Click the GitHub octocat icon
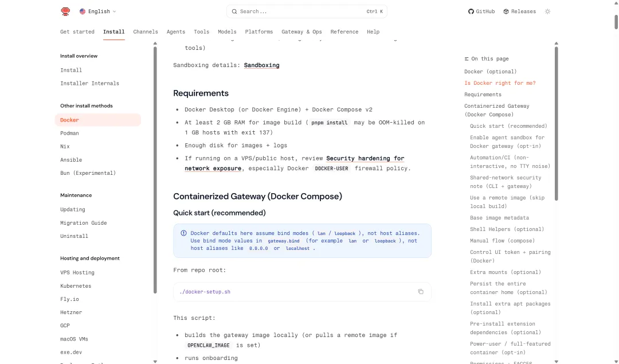This screenshot has height=364, width=619. tap(471, 11)
